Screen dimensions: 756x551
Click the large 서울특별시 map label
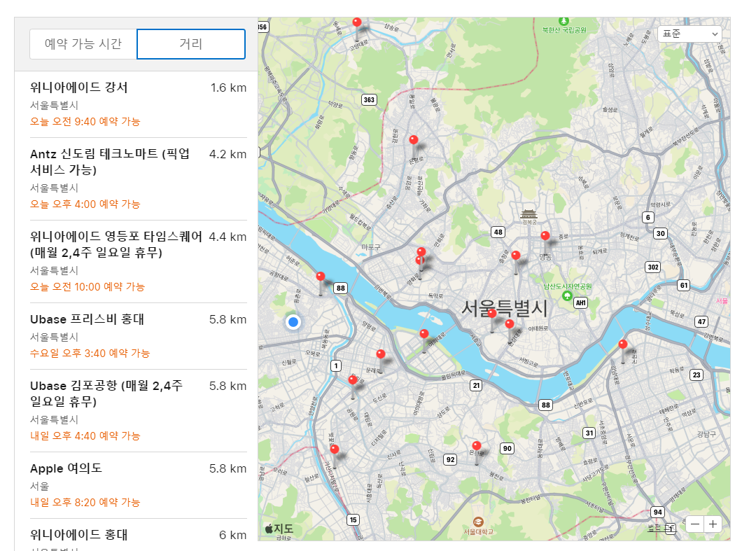click(504, 308)
